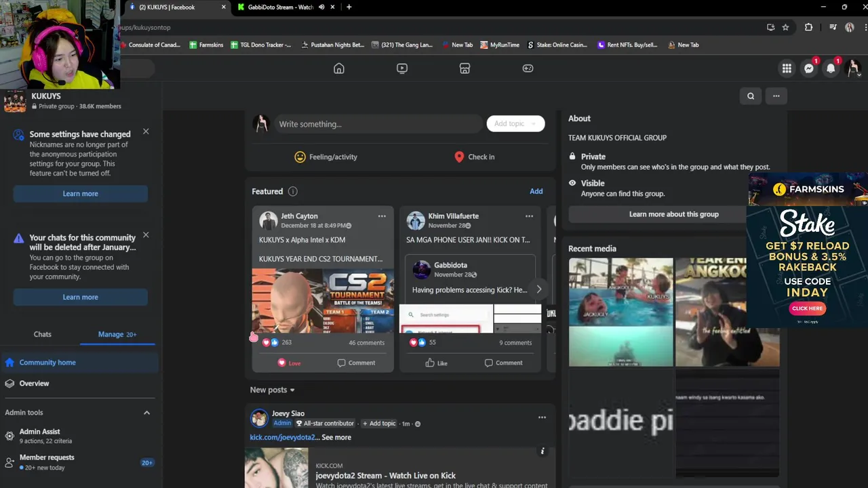Viewport: 868px width, 488px height.
Task: Open options on Jeth Cayton post
Action: click(382, 216)
